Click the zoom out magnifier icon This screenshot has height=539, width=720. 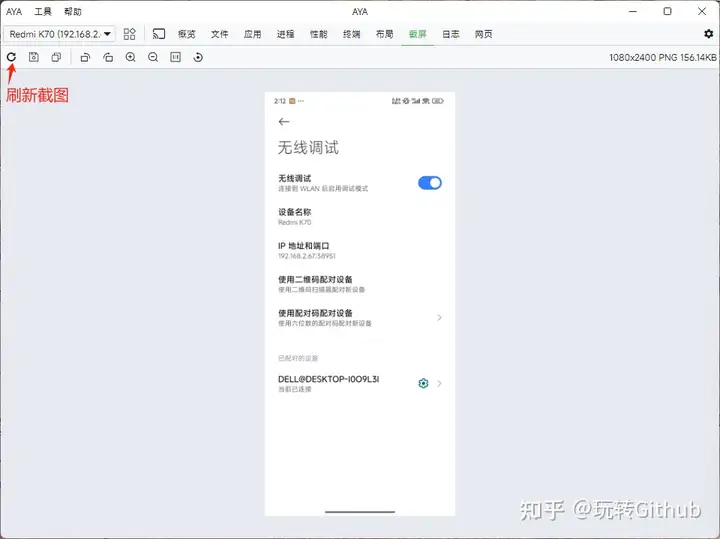point(153,57)
